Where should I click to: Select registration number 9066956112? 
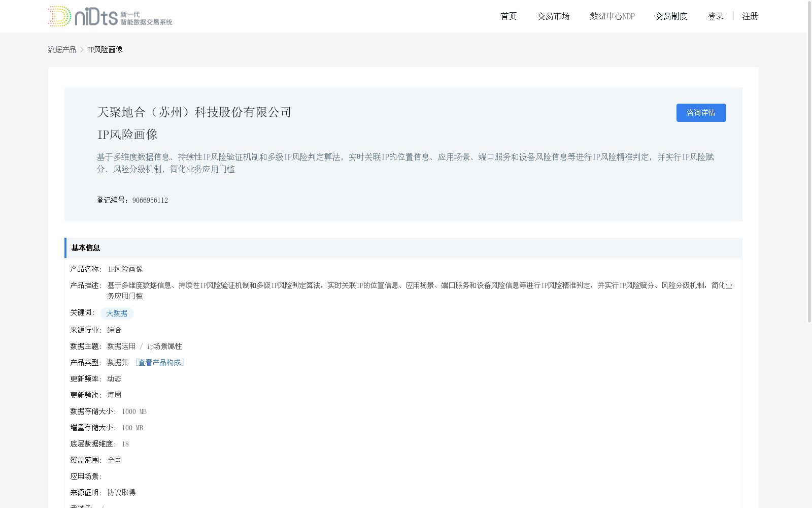[x=150, y=200]
